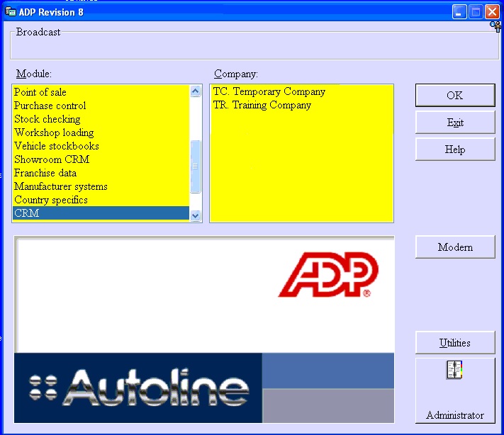Image resolution: width=504 pixels, height=435 pixels.
Task: Select Vehicle stockbooks module
Action: click(x=101, y=146)
